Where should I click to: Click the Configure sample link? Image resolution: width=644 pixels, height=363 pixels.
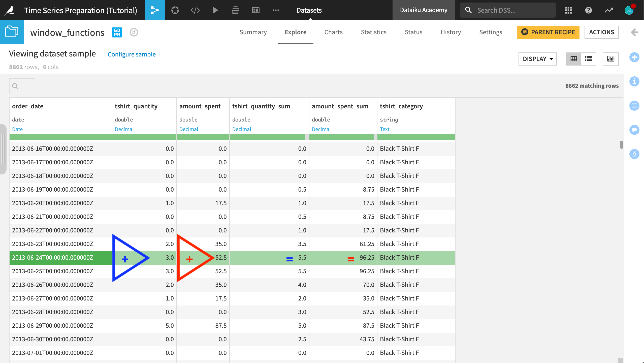coord(131,54)
